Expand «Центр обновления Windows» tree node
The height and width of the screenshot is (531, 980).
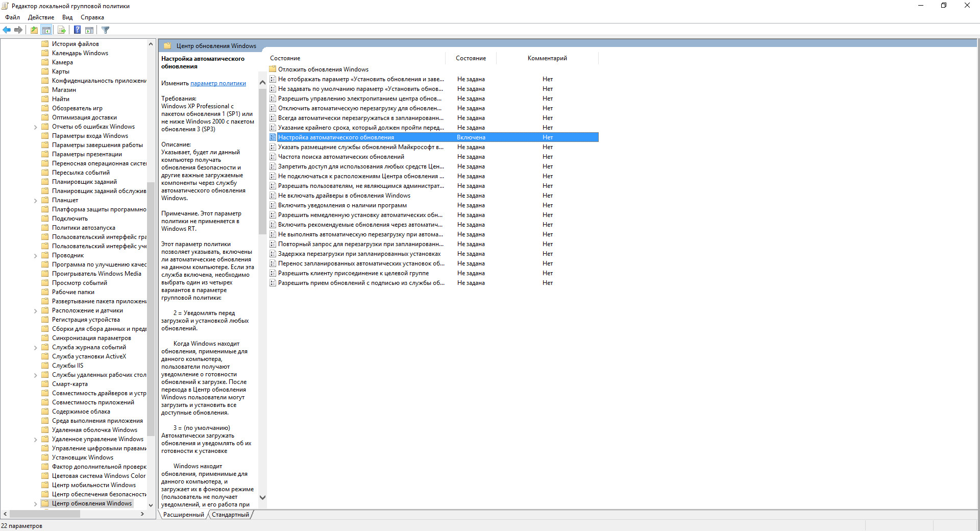(x=35, y=504)
